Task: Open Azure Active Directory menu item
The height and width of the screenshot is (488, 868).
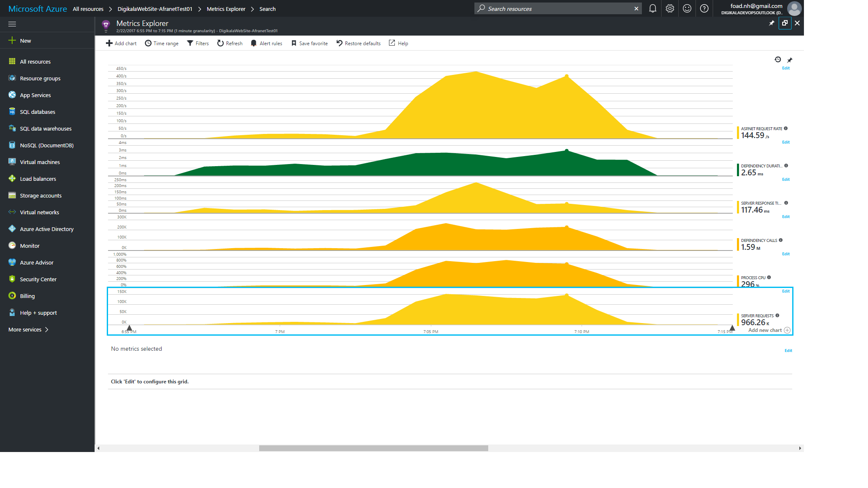Action: click(47, 229)
